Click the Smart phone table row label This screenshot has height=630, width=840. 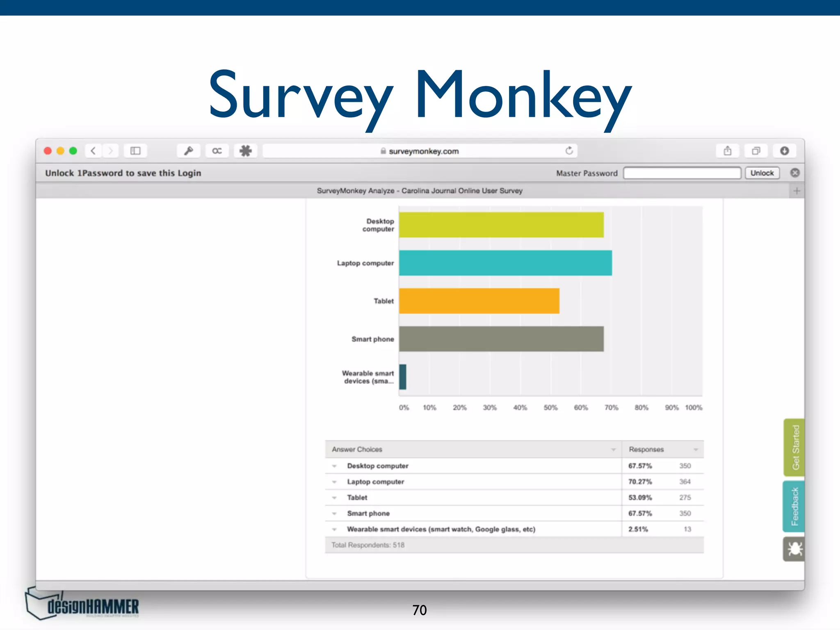click(x=368, y=514)
